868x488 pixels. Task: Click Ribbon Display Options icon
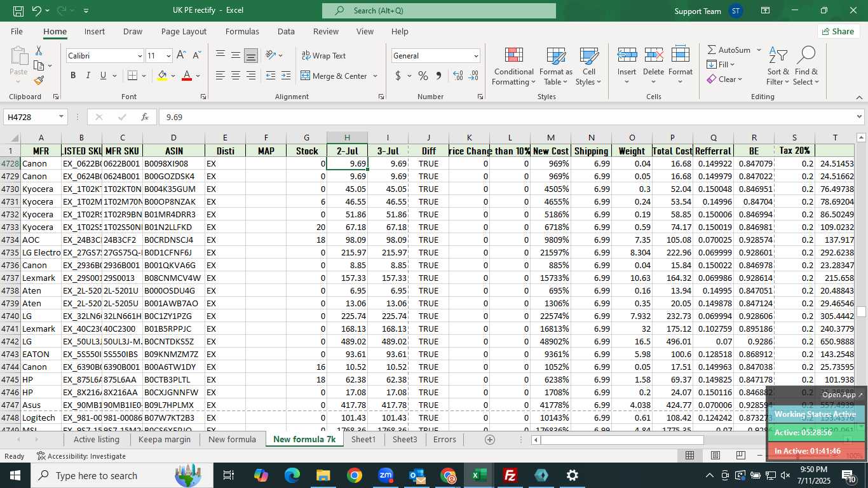[766, 11]
